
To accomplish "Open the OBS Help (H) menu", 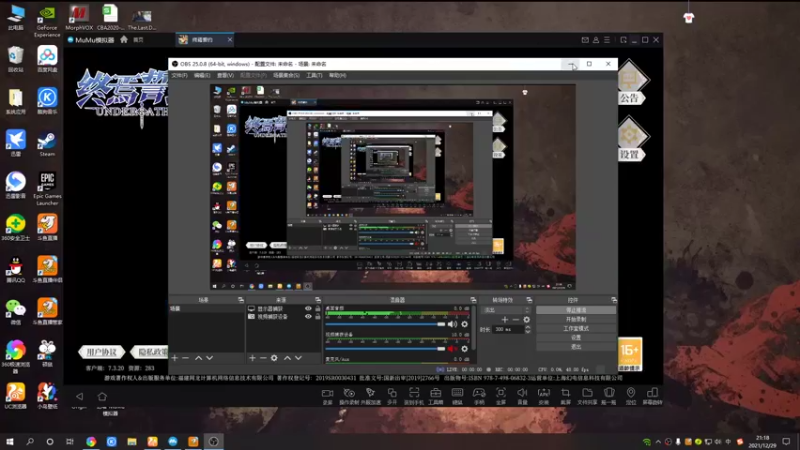I will click(x=337, y=76).
